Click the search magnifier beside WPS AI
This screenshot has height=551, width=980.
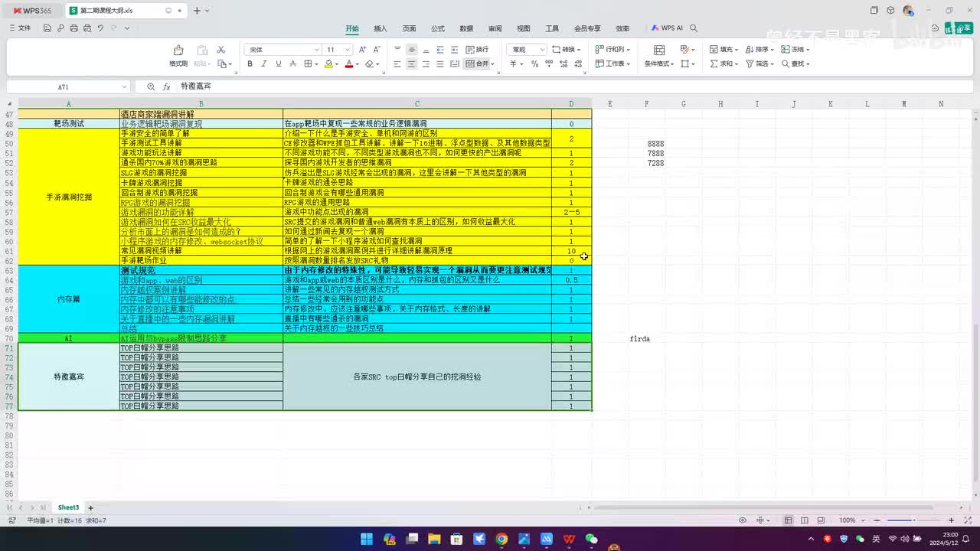pos(694,28)
